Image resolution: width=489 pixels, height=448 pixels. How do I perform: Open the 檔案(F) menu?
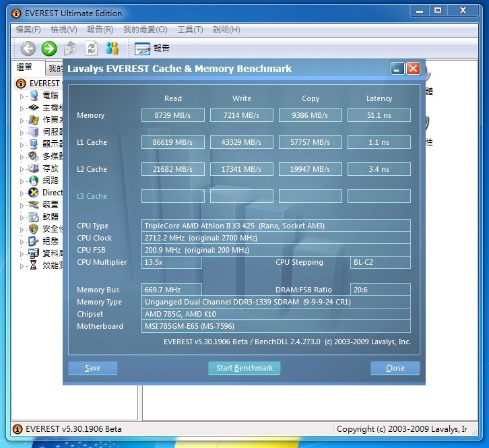(x=28, y=30)
